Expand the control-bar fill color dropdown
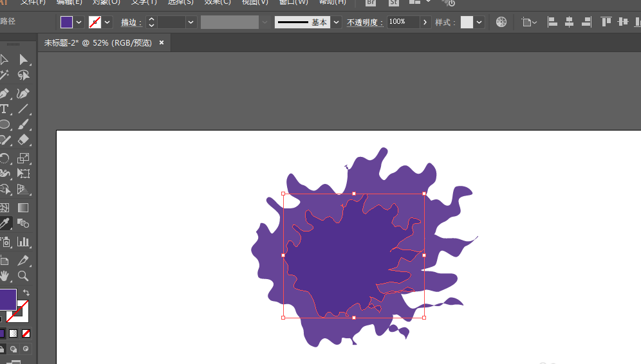Viewport: 641px width, 364px height. tap(79, 22)
